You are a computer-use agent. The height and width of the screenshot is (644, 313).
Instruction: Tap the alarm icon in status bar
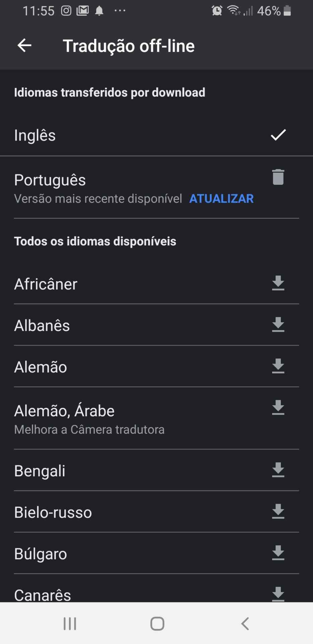tap(217, 11)
